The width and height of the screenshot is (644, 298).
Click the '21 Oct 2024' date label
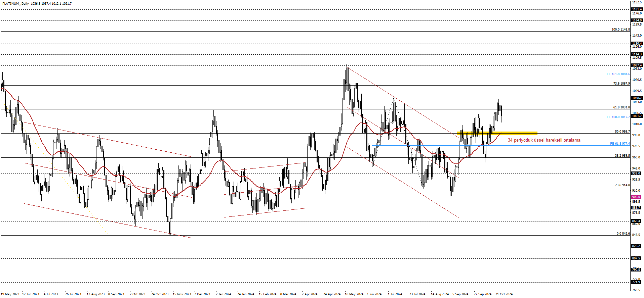504,294
